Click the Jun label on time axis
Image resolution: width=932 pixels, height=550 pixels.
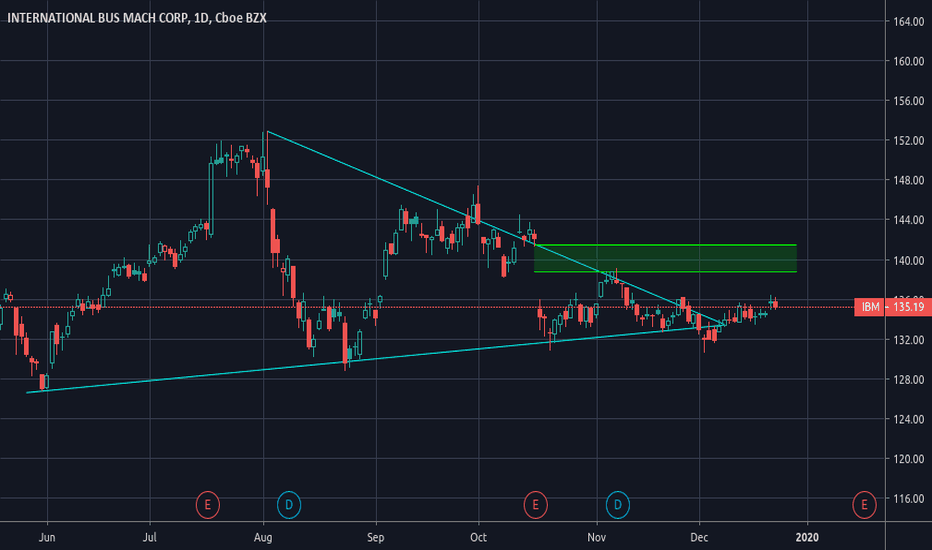pos(47,538)
